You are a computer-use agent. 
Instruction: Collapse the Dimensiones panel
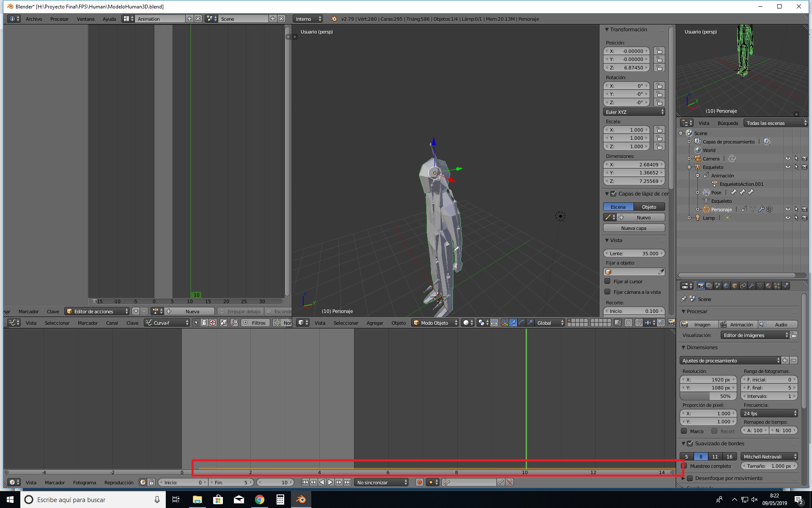pos(683,348)
